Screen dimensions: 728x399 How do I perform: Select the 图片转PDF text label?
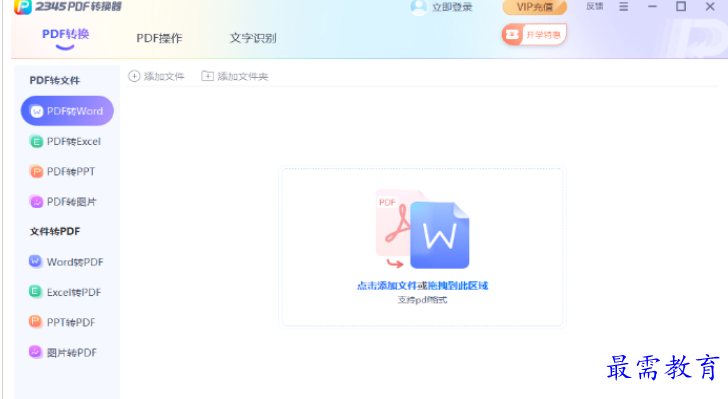[72, 353]
